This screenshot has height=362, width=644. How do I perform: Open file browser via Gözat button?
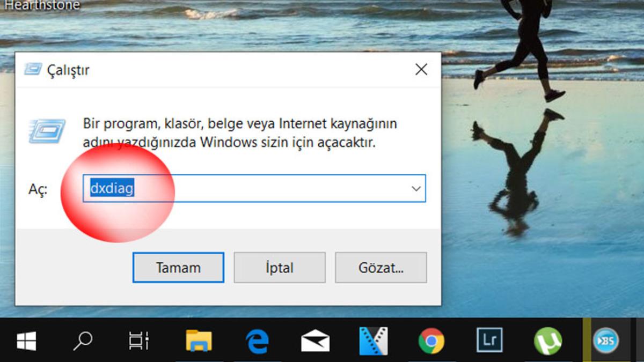[380, 267]
